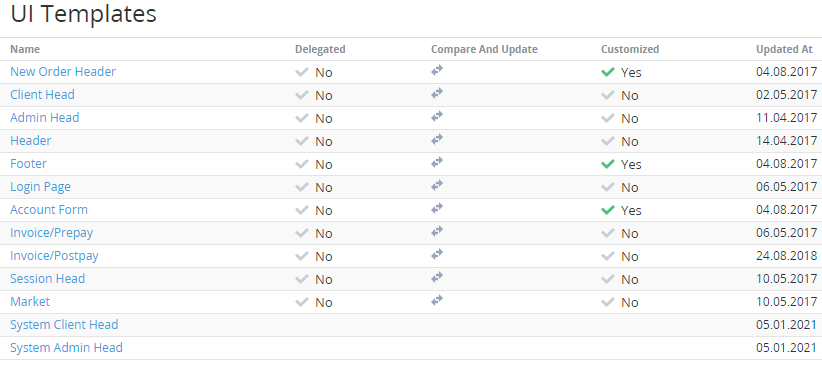
Task: Click Compare And Update arrows for New Order Header
Action: tap(437, 70)
